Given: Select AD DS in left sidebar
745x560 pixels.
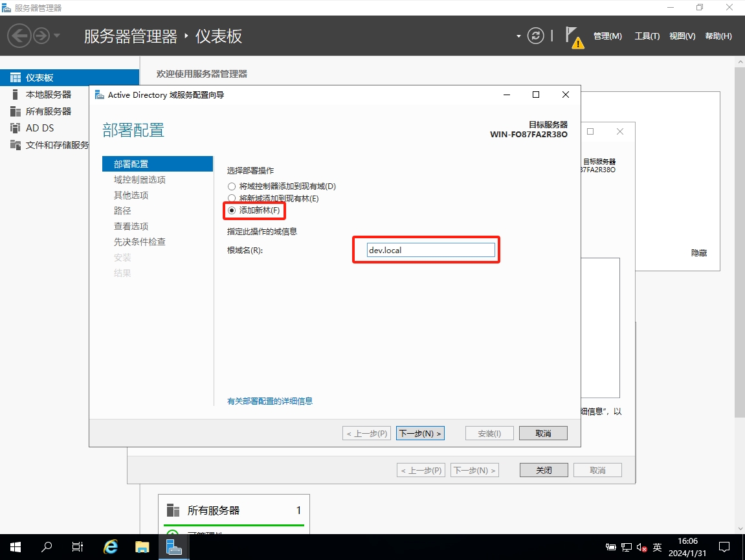Looking at the screenshot, I should (39, 128).
